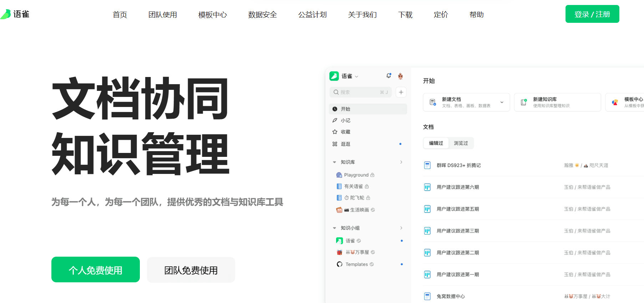The height and width of the screenshot is (303, 644).
Task: Open 团队使用 in top navigation
Action: 163,15
